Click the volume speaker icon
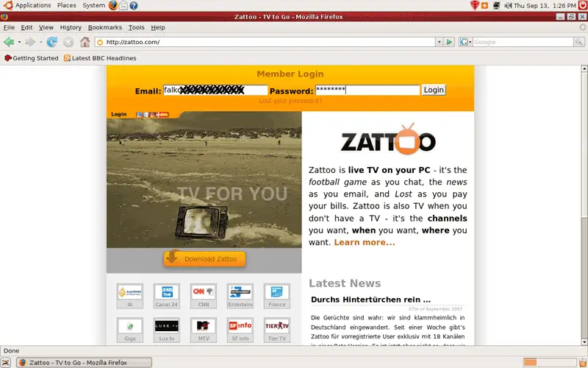Viewport: 588px width, 368px height. pos(508,6)
